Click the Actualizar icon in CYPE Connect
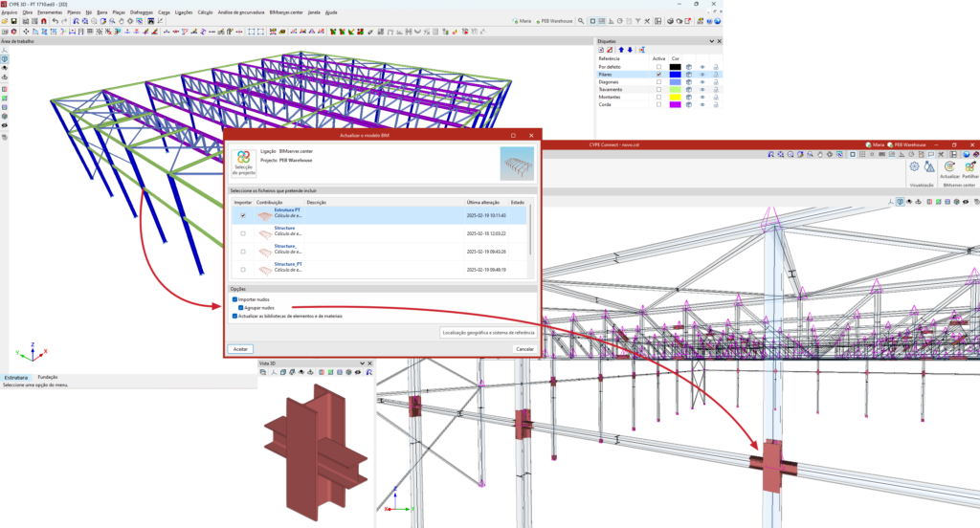Screen dimensions: 980x528 949,169
